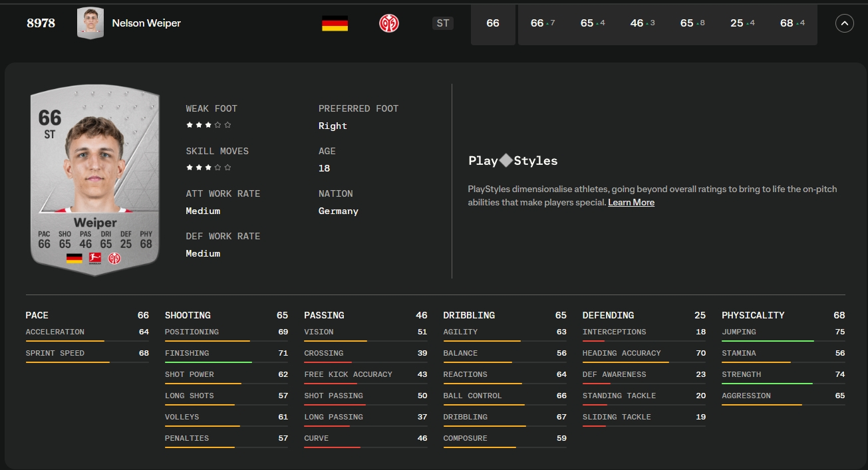Click the rank number 8978

coord(41,23)
